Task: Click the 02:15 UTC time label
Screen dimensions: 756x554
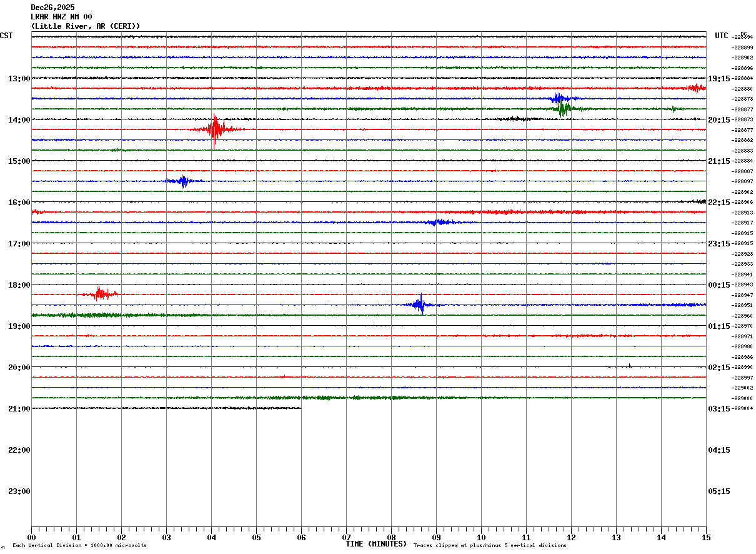Action: (x=719, y=367)
